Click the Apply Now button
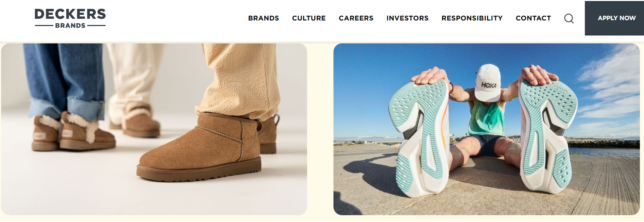The height and width of the screenshot is (222, 644). coord(614,18)
